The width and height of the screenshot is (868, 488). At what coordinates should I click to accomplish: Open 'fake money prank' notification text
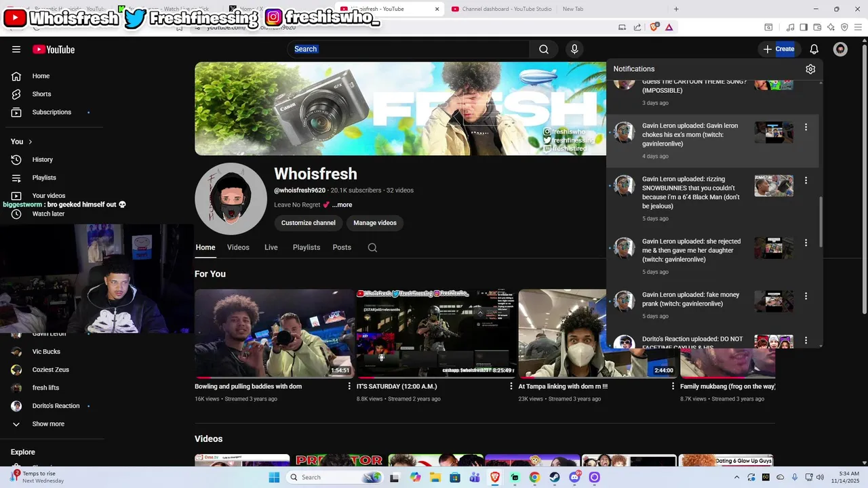[x=690, y=300]
